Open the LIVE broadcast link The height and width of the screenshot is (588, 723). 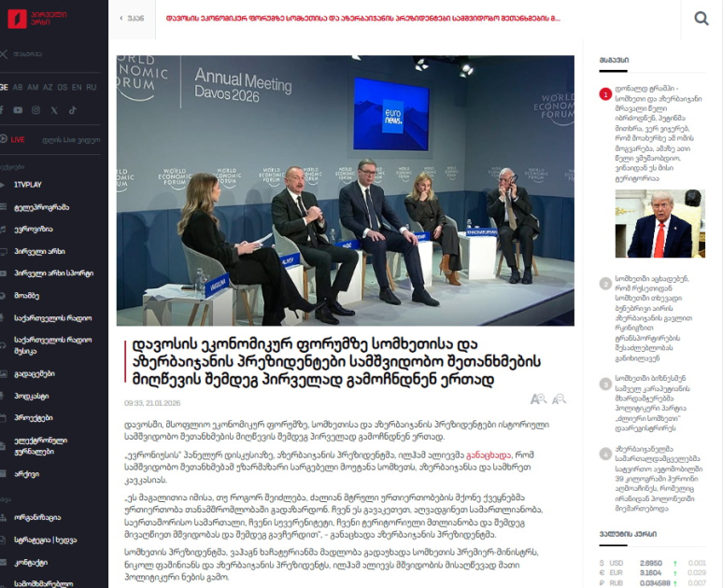18,140
